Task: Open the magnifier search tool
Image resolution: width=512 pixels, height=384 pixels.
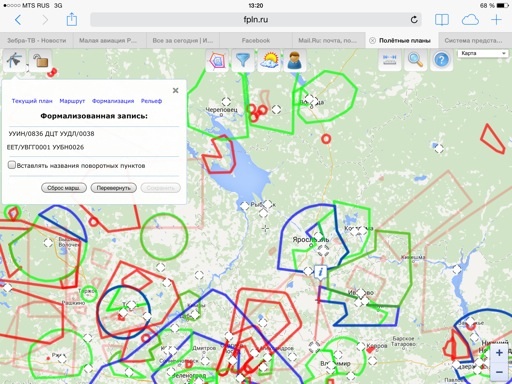Action: [416, 60]
